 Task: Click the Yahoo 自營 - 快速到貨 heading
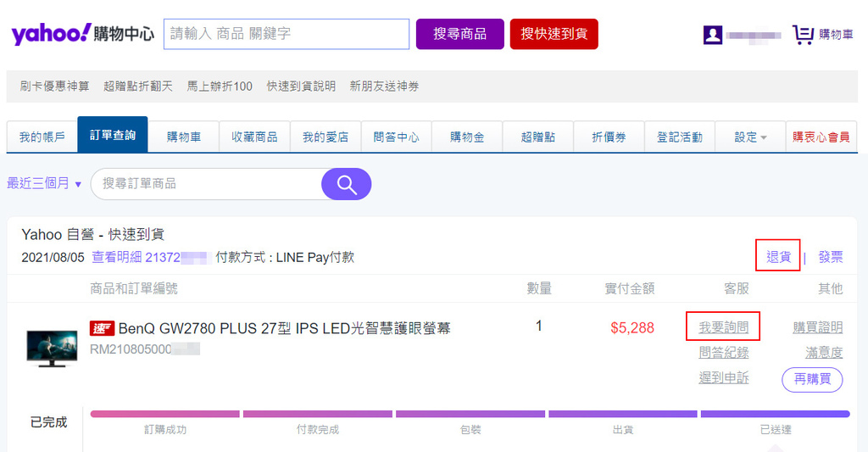[93, 234]
